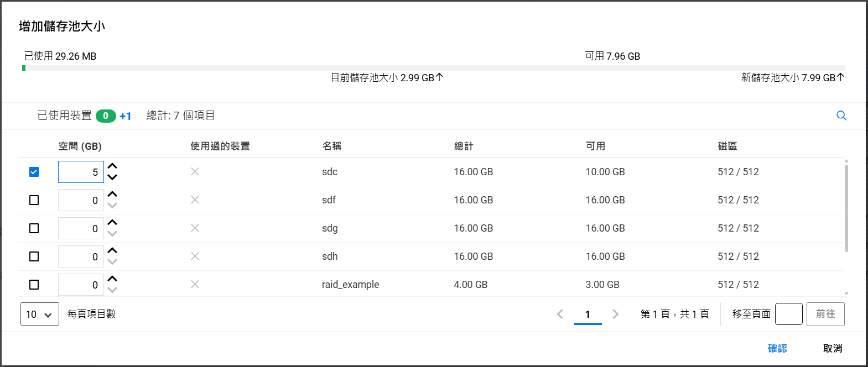
Task: Increase sdg space using up arrow
Action: click(x=112, y=223)
